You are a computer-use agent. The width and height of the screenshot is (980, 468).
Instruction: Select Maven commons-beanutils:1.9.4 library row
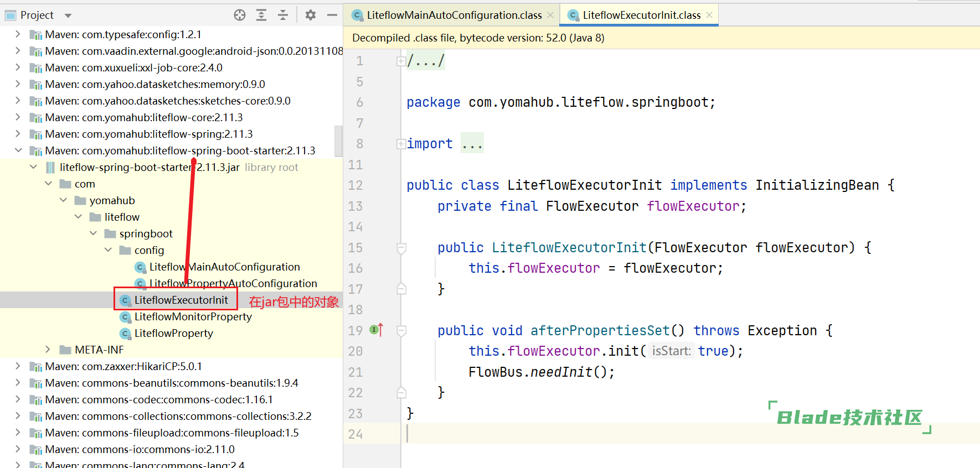172,383
